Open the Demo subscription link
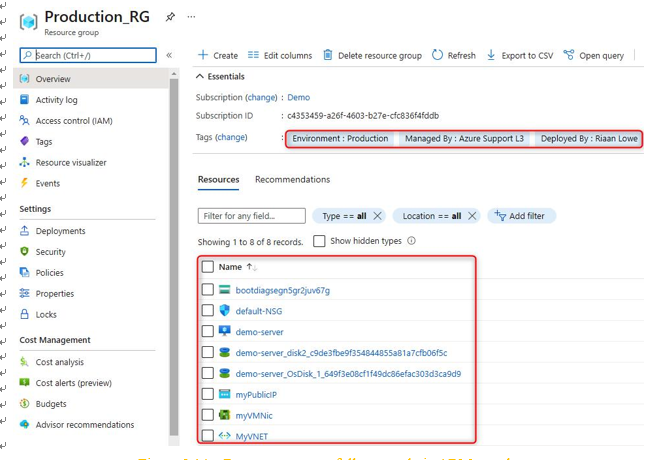Image resolution: width=672 pixels, height=460 pixels. click(x=298, y=97)
